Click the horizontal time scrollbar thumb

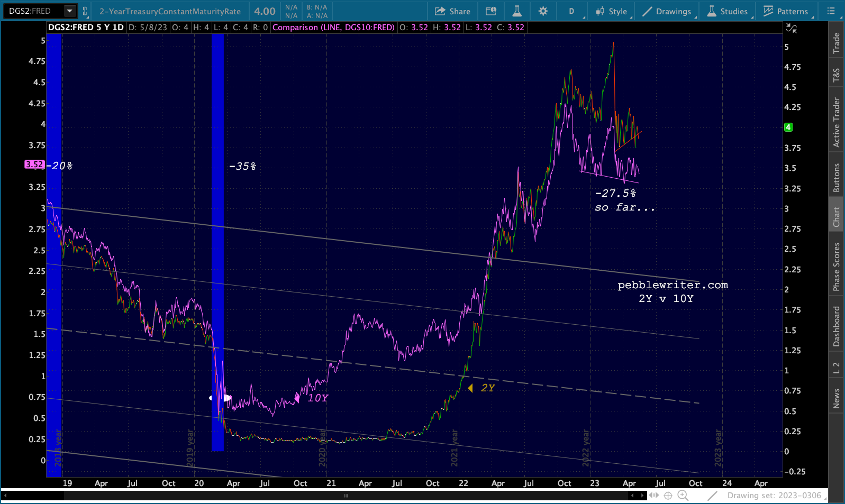click(347, 496)
